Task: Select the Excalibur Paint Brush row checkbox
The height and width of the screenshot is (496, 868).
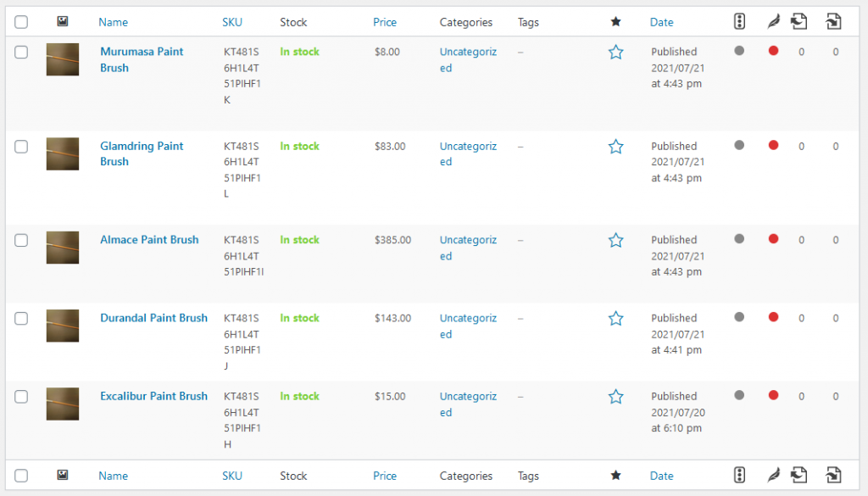Action: pyautogui.click(x=21, y=396)
